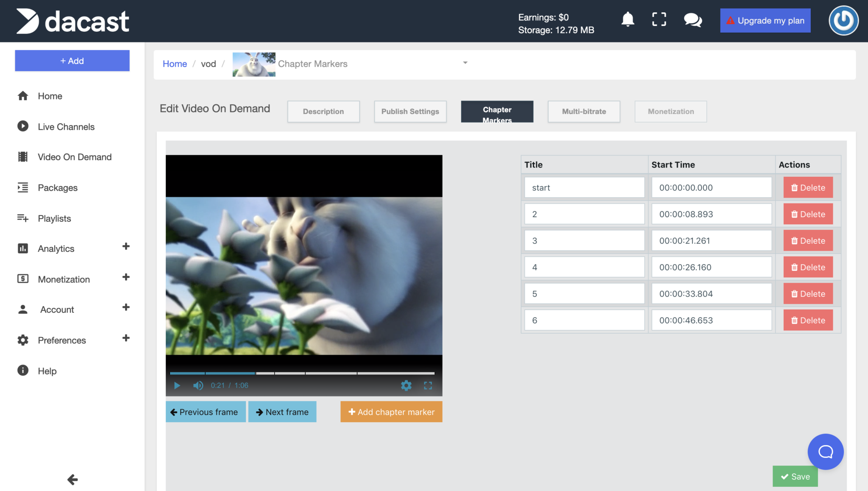Click the Preferences gear icon
The width and height of the screenshot is (868, 491).
pos(23,340)
